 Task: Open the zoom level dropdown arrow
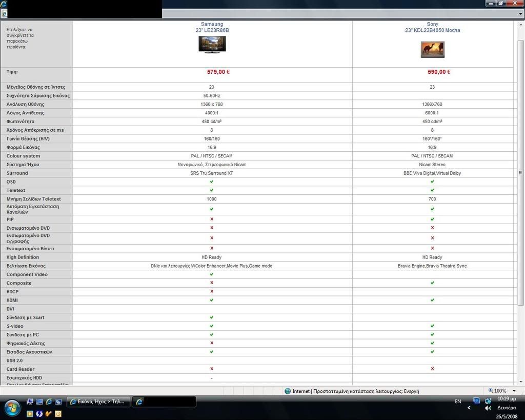(x=514, y=391)
